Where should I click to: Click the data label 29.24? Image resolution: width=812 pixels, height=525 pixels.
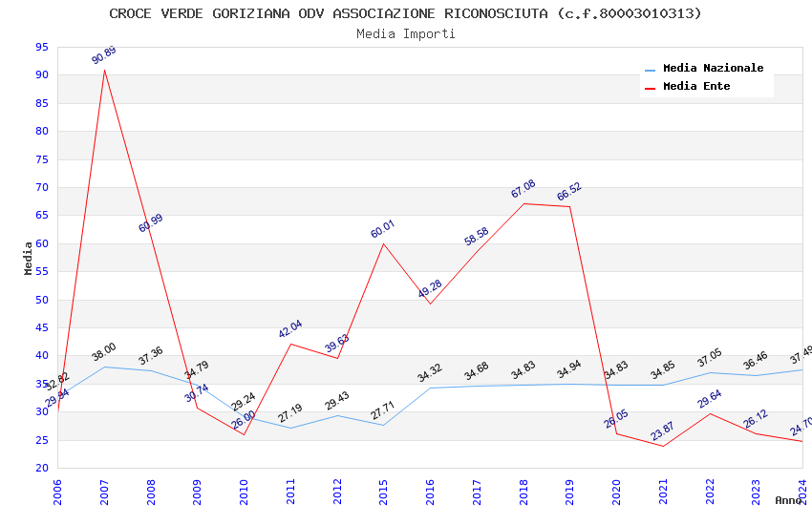[244, 401]
